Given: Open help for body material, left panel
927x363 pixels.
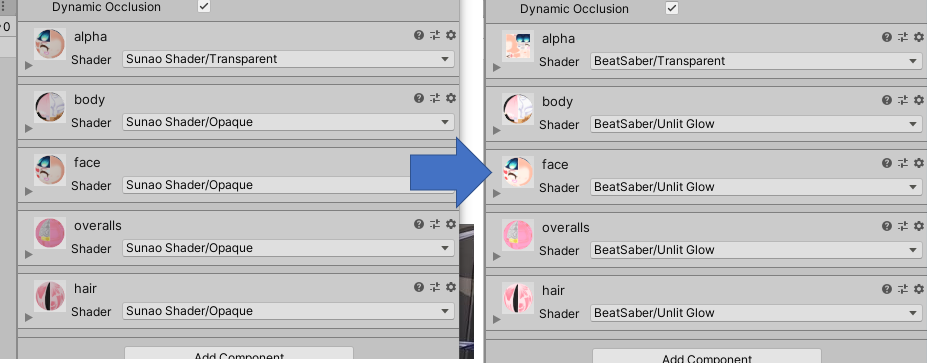Looking at the screenshot, I should point(419,98).
